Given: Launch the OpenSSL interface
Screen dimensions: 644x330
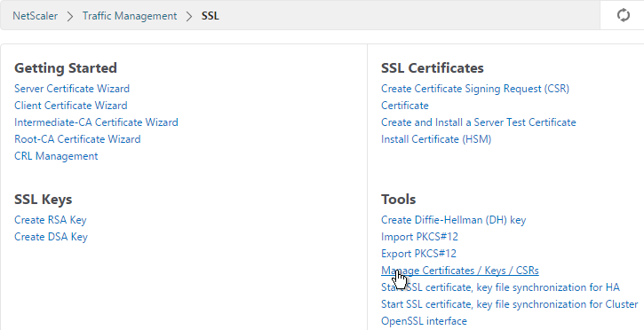Looking at the screenshot, I should coord(424,321).
